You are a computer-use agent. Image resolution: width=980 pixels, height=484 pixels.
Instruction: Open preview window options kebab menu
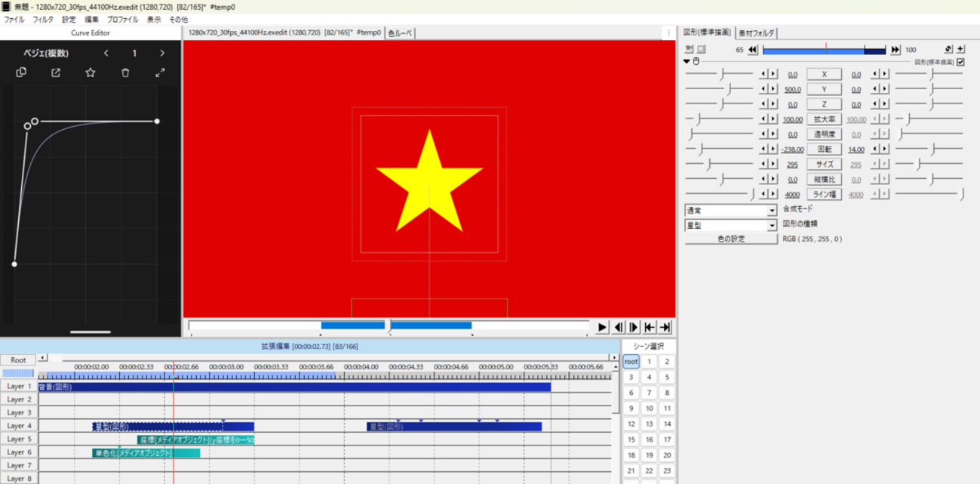click(x=668, y=32)
